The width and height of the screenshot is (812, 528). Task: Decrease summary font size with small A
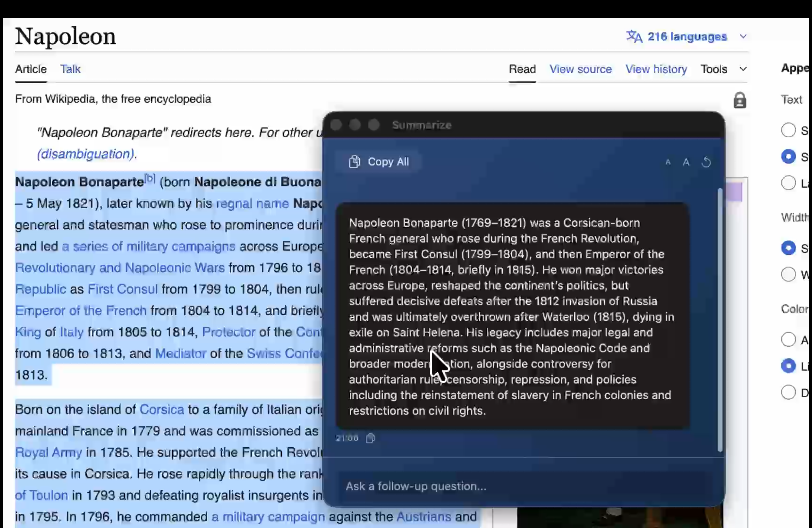pos(668,162)
